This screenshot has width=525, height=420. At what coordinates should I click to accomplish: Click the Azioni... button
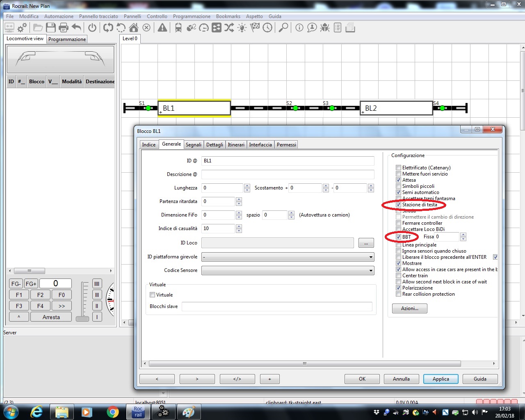409,308
